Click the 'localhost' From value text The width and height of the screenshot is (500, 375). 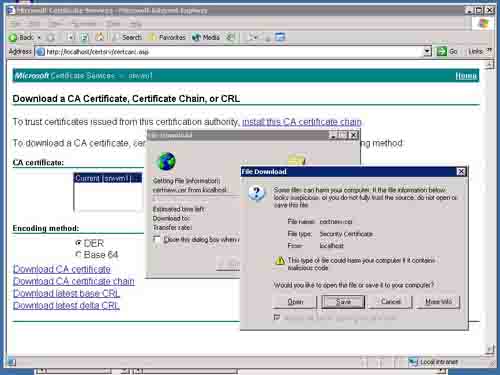coord(331,246)
